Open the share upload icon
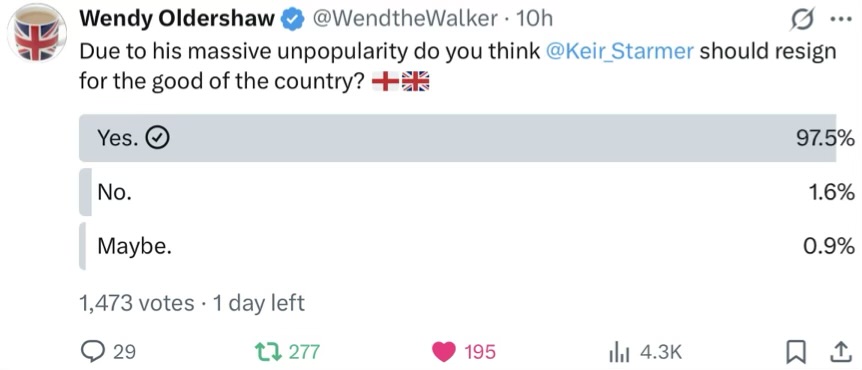The width and height of the screenshot is (862, 370). tap(839, 352)
